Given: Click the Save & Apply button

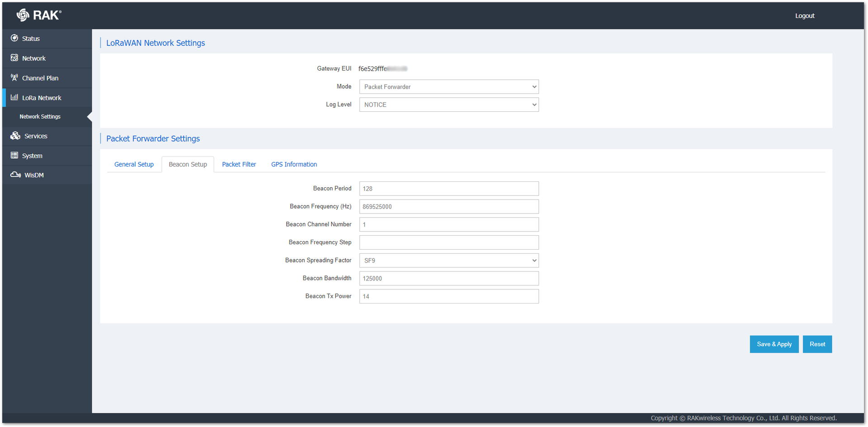Looking at the screenshot, I should coord(774,344).
